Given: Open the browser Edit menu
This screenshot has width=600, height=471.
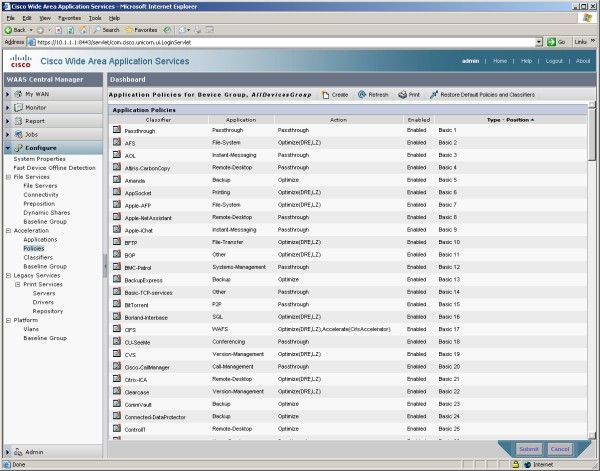Looking at the screenshot, I should [x=27, y=18].
